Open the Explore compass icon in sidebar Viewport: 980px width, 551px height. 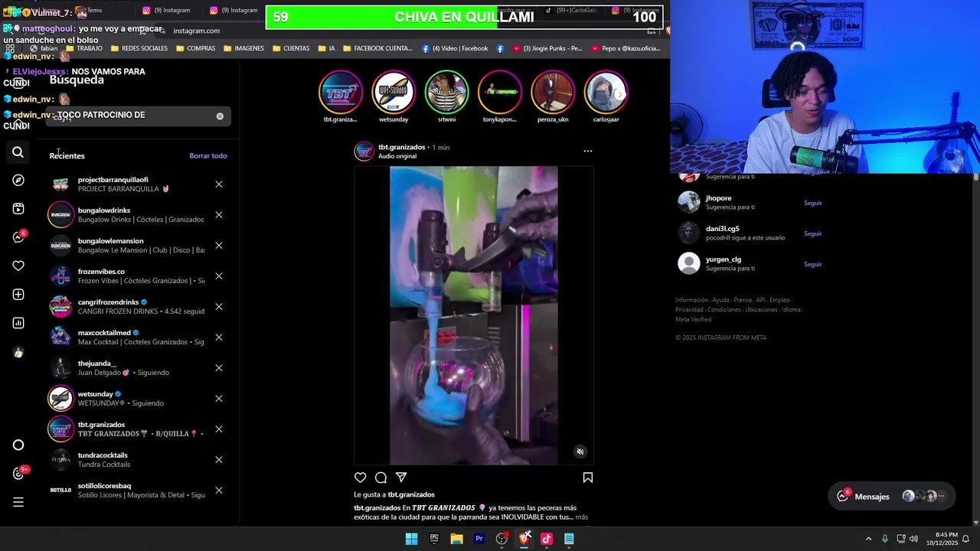click(x=18, y=181)
